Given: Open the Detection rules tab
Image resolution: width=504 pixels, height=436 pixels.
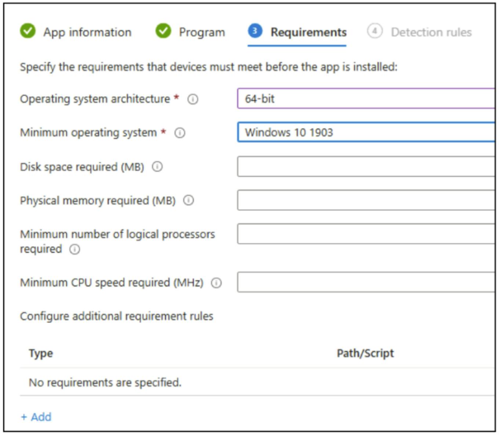Looking at the screenshot, I should (431, 32).
